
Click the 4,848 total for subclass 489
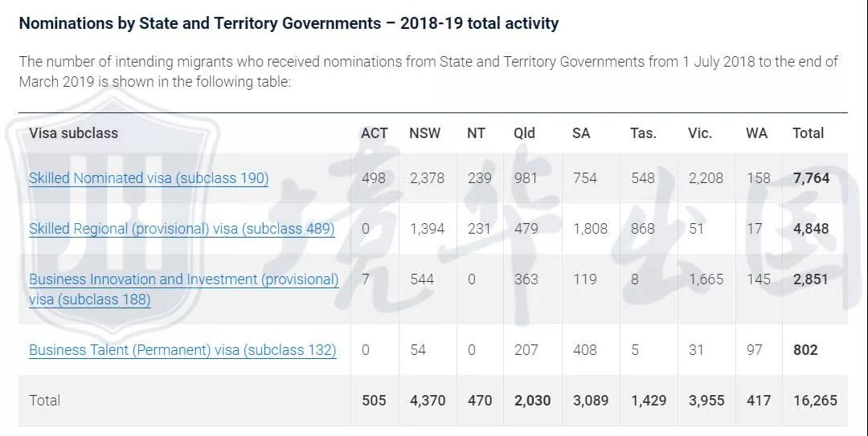coord(811,229)
